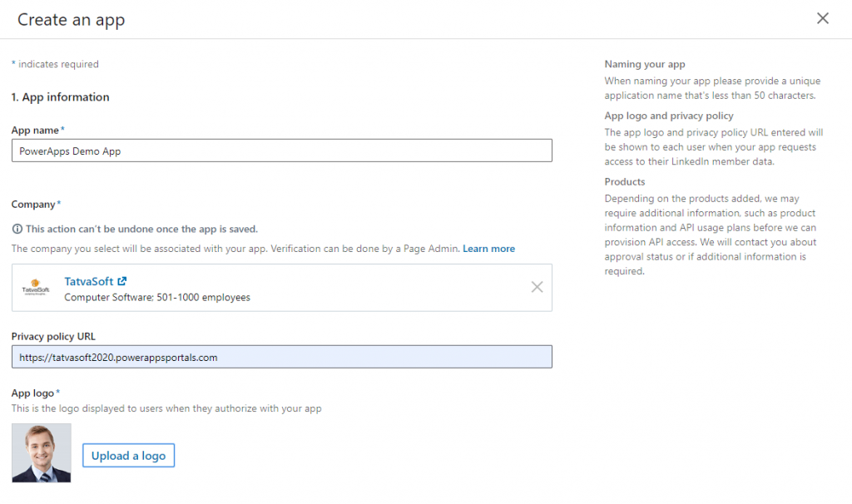Click the '* indicates required' note
Screen dimensions: 852x504
(x=55, y=64)
